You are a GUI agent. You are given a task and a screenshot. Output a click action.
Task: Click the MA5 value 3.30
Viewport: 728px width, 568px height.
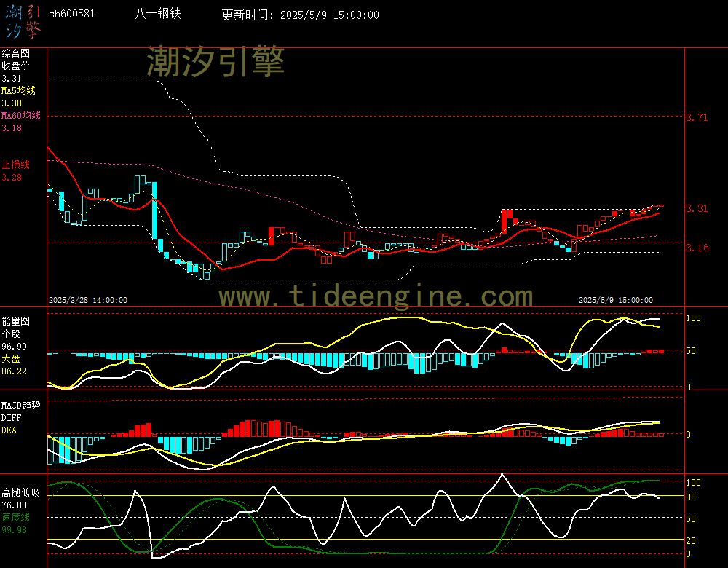(x=12, y=103)
